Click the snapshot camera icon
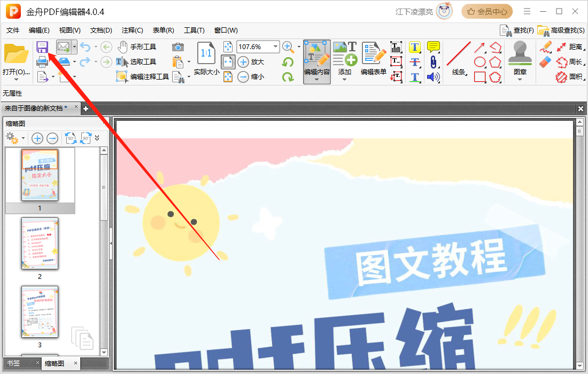Screen dimensions: 588x374 click(178, 47)
